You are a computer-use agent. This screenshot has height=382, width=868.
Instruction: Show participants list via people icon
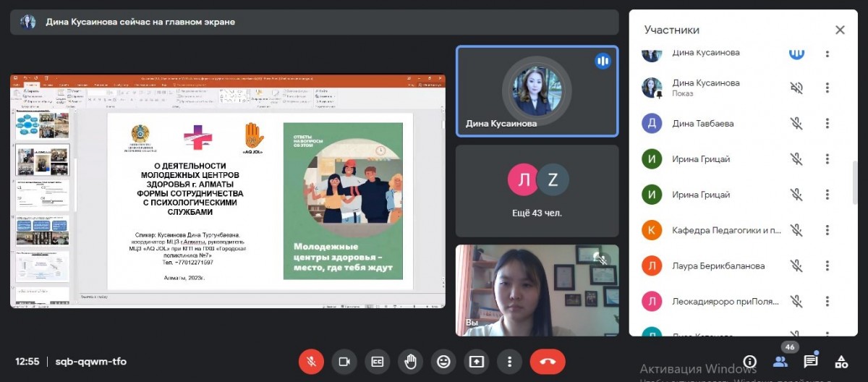tap(780, 362)
